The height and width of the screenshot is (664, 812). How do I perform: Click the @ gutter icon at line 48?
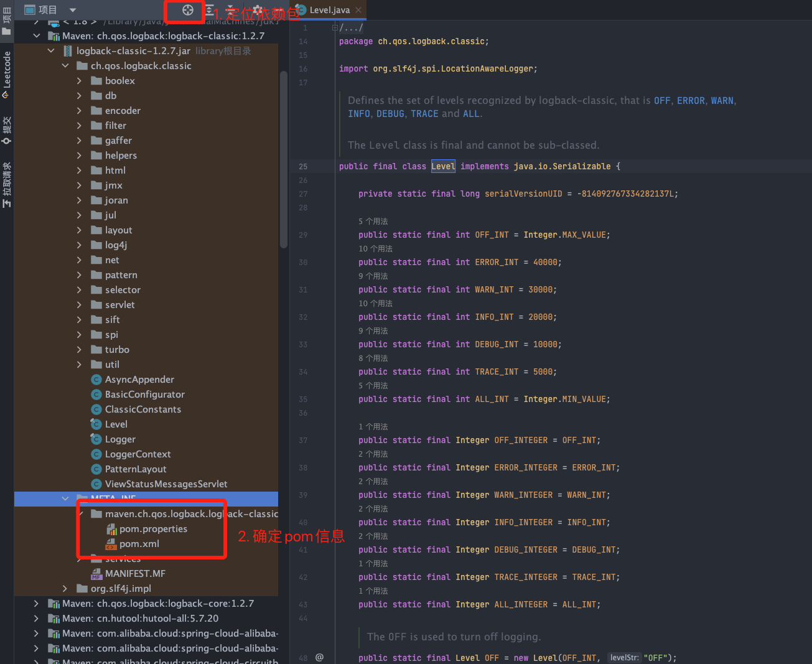tap(319, 657)
